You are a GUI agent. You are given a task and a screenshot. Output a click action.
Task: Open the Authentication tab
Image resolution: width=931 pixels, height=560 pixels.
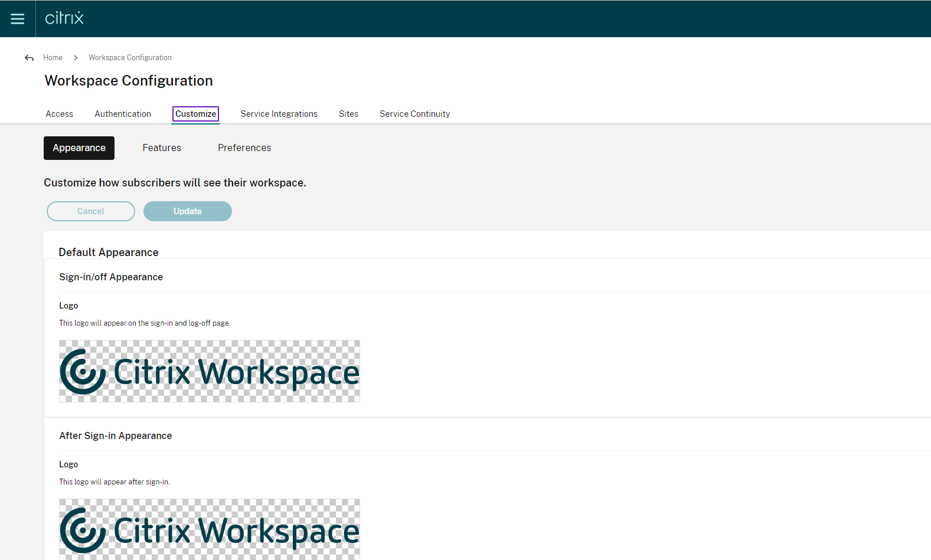[123, 114]
